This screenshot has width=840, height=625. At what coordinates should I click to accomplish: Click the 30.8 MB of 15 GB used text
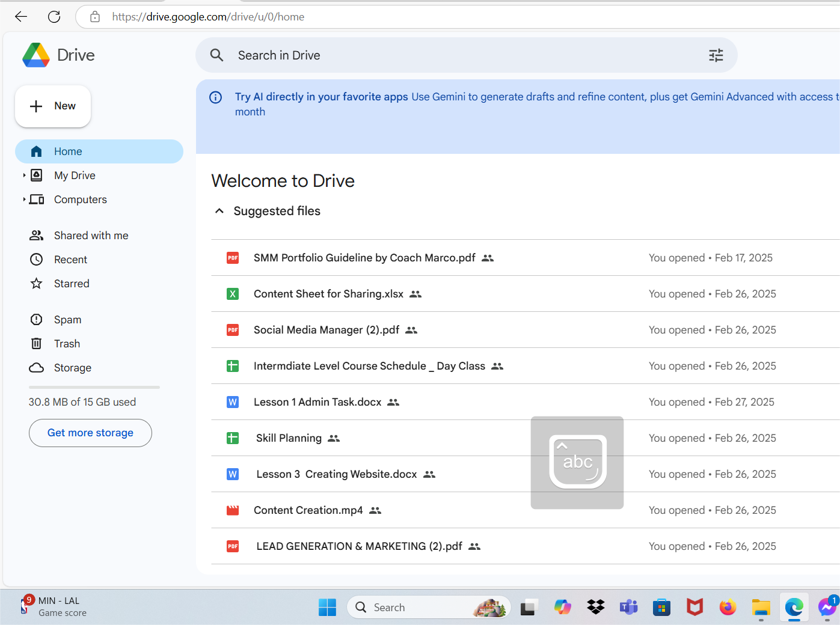[82, 402]
